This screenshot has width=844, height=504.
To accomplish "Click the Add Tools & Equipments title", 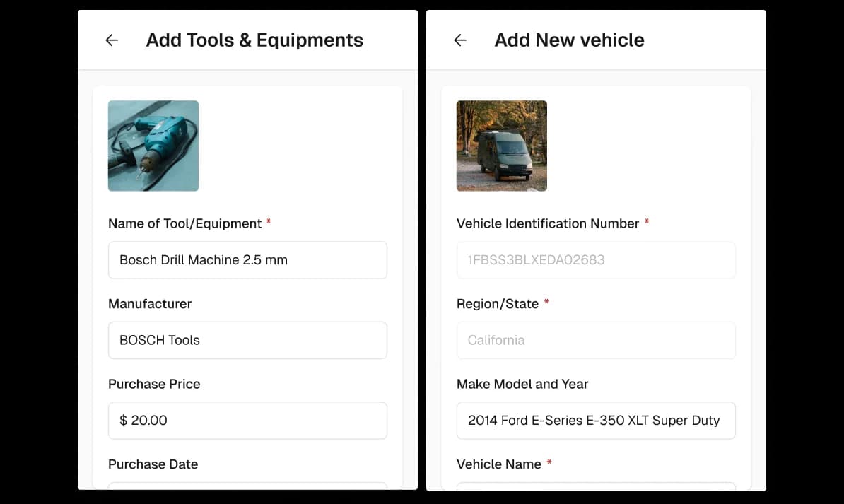I will click(x=254, y=40).
